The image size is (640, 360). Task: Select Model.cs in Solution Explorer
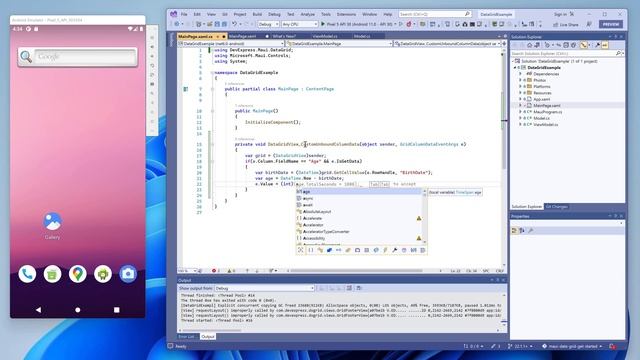coord(541,118)
